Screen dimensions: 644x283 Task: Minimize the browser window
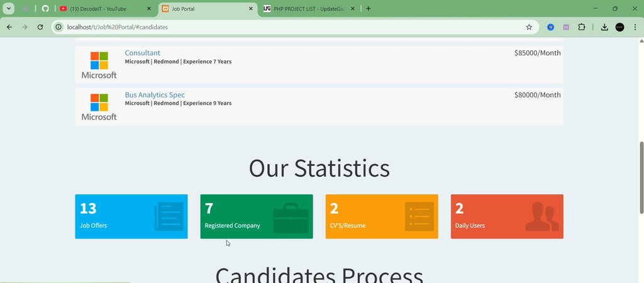595,8
